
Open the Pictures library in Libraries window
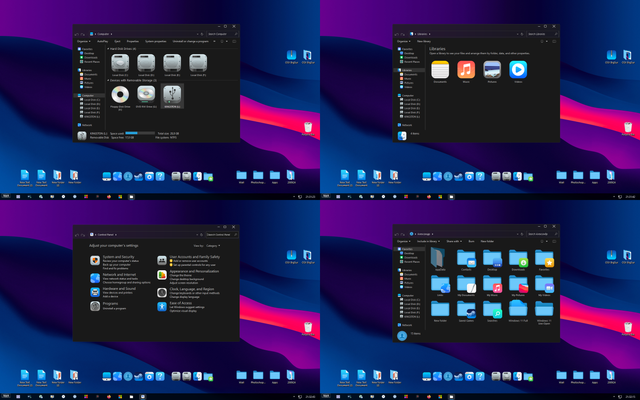pyautogui.click(x=492, y=69)
